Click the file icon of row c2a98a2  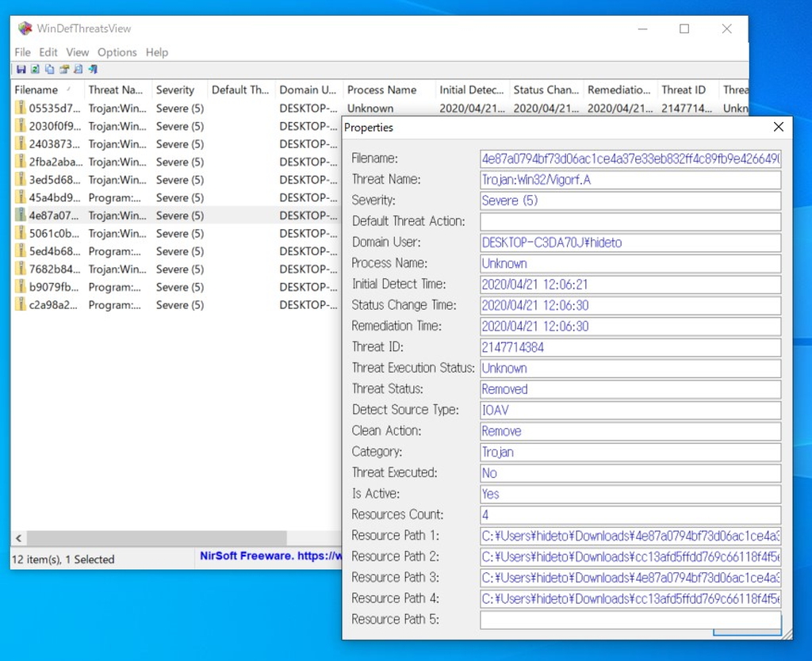tap(20, 305)
